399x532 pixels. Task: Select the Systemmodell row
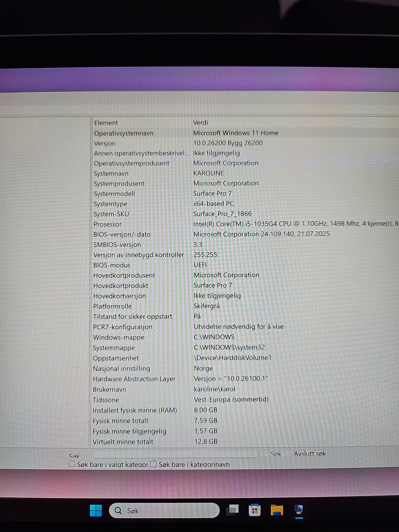click(x=246, y=194)
